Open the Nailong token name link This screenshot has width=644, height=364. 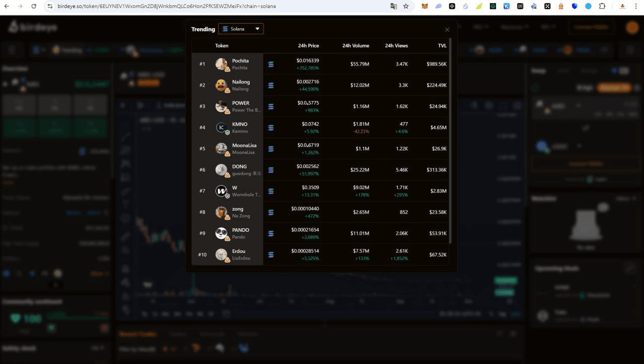(x=241, y=82)
